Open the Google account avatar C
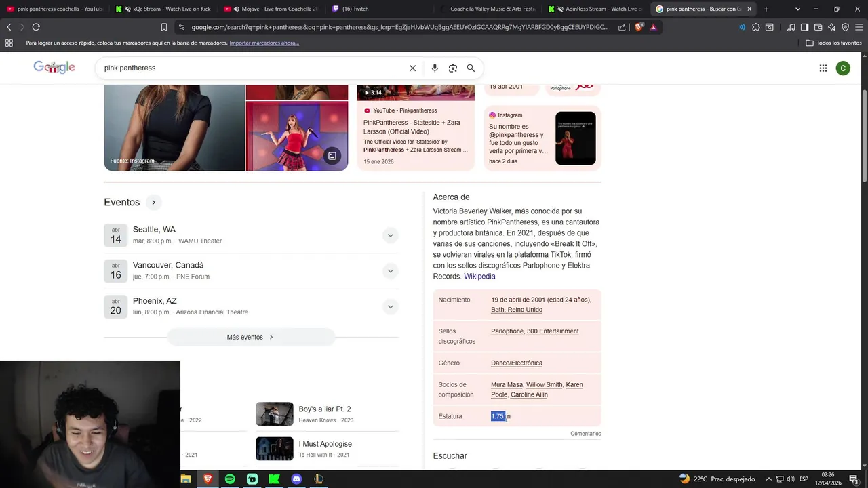Screen dimensions: 868x488 (843, 68)
